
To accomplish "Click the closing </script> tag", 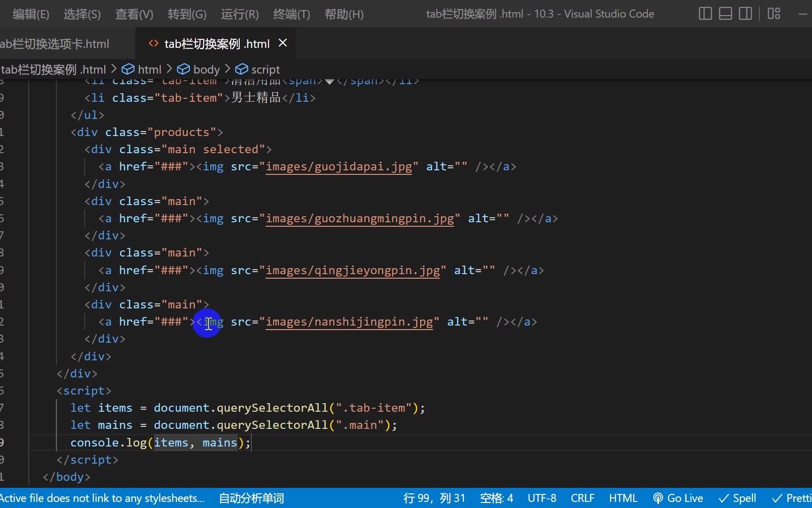I will pos(87,460).
